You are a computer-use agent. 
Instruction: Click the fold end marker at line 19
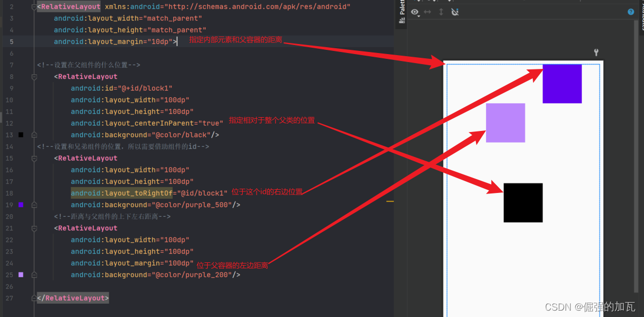(34, 205)
